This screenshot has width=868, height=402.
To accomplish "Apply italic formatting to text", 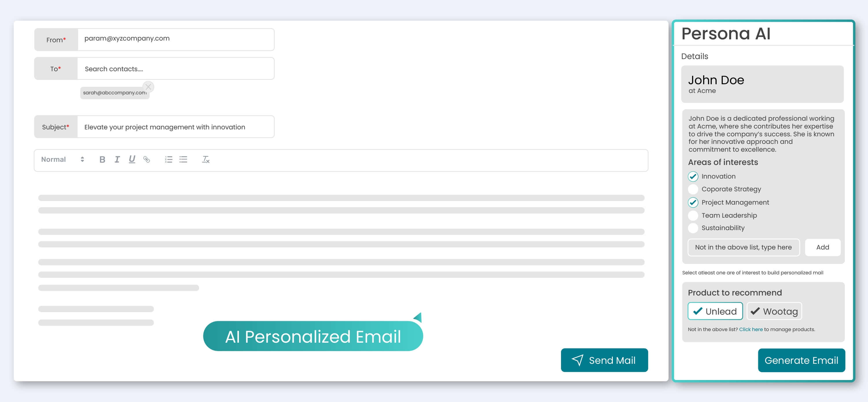I will pyautogui.click(x=117, y=159).
